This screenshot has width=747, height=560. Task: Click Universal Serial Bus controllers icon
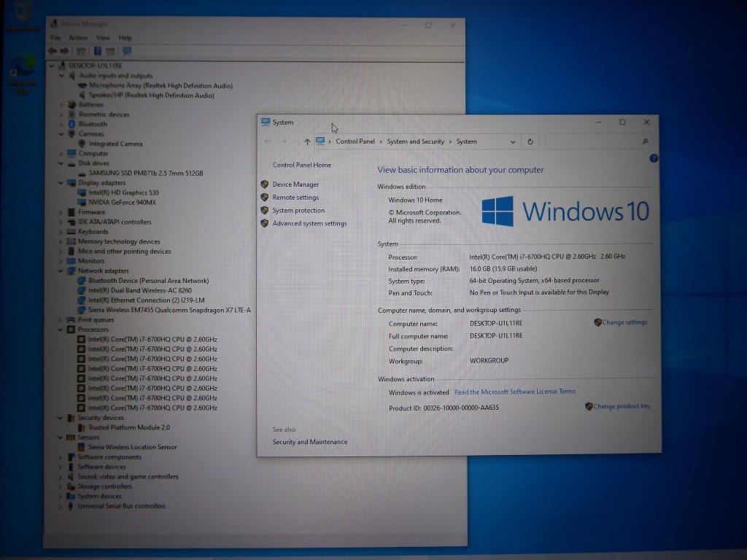tap(71, 506)
